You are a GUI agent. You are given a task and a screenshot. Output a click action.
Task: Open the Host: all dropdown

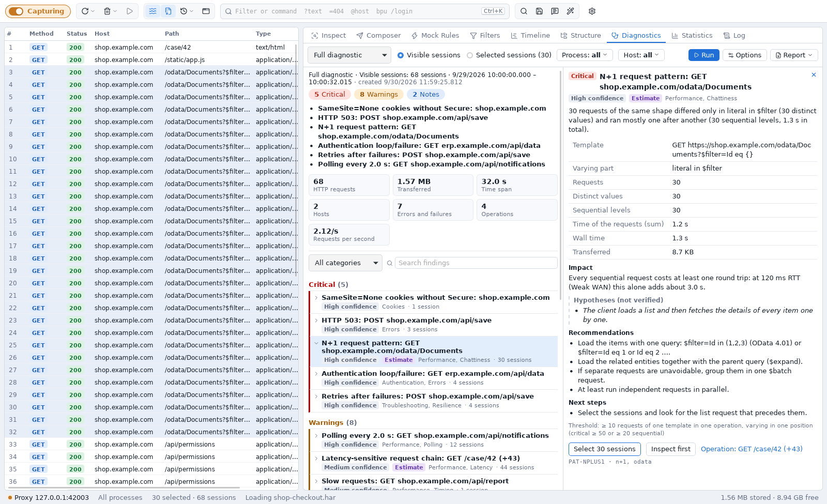[x=641, y=55]
